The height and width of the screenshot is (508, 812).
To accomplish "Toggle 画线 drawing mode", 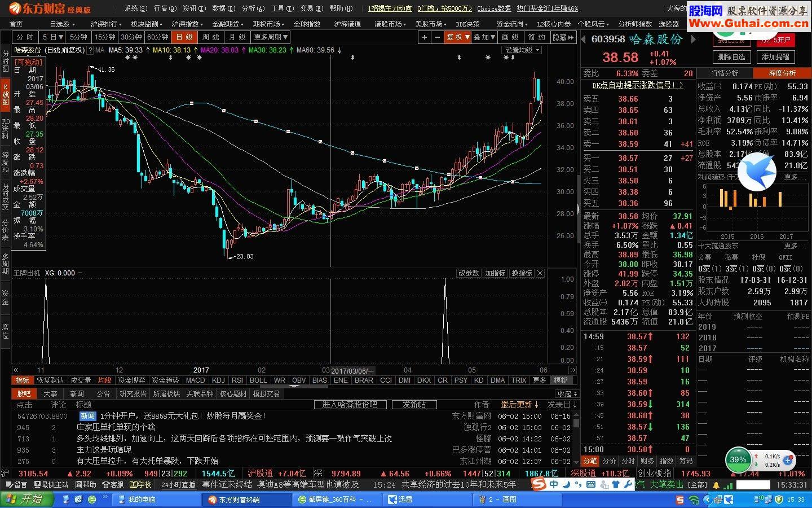I will tap(510, 37).
